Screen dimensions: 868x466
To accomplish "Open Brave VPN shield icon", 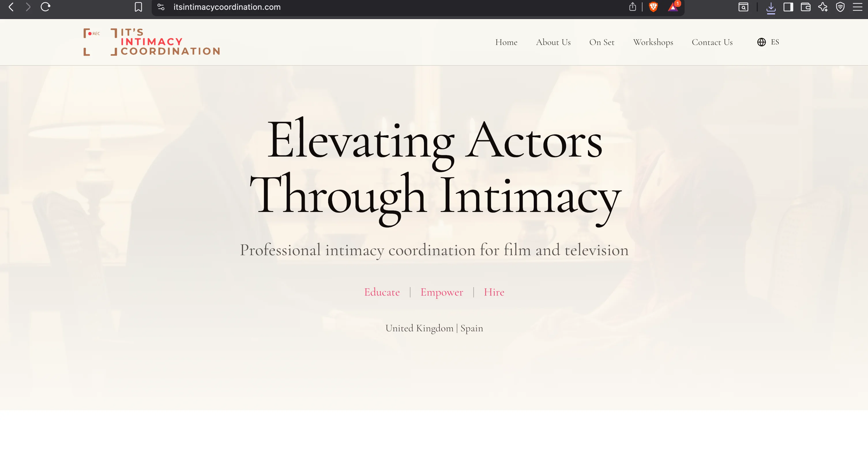I will click(x=841, y=7).
